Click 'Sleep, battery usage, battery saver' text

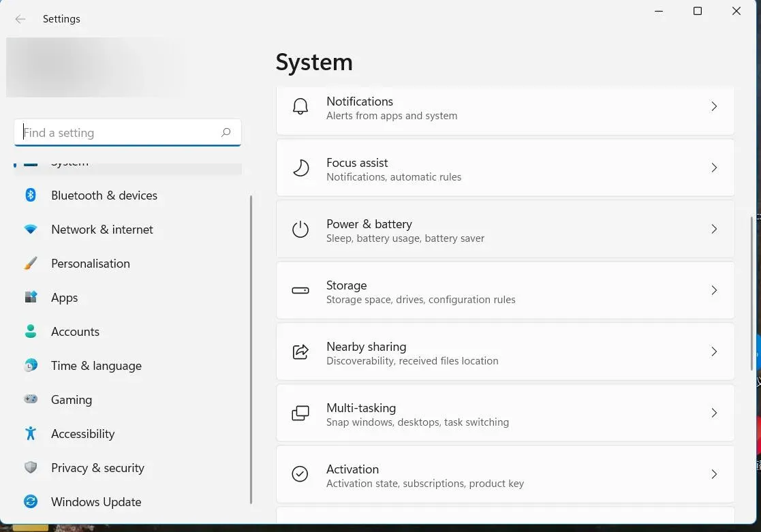pos(405,238)
